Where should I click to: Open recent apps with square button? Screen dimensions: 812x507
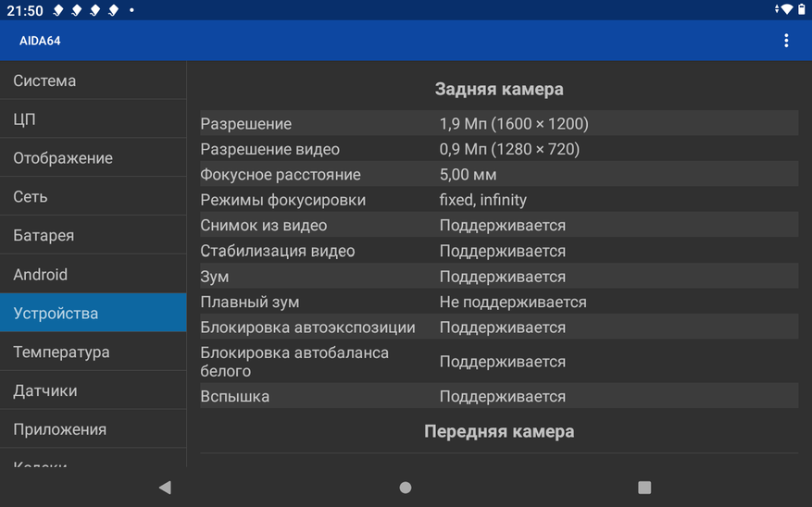coord(644,488)
